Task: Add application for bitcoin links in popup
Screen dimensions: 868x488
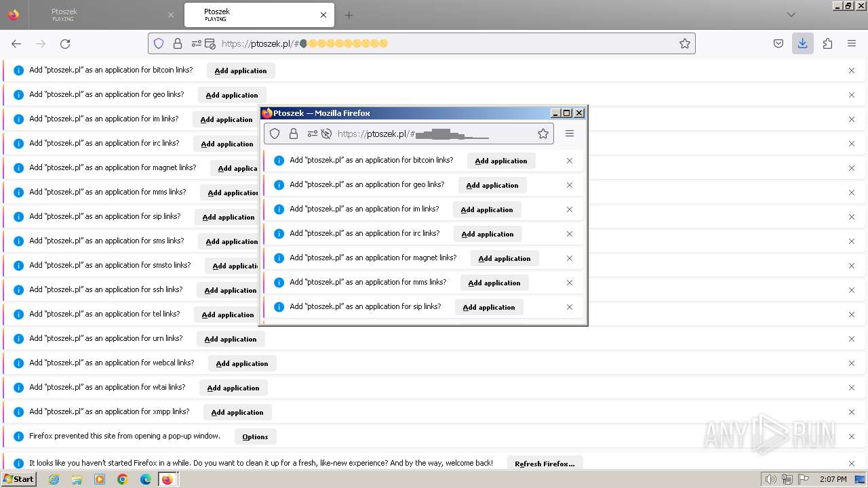Action: coord(501,161)
